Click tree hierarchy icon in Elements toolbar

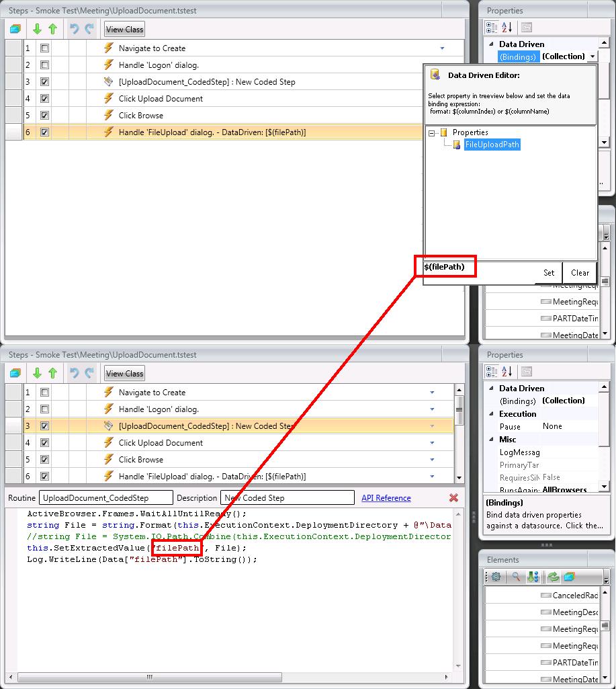[x=533, y=577]
